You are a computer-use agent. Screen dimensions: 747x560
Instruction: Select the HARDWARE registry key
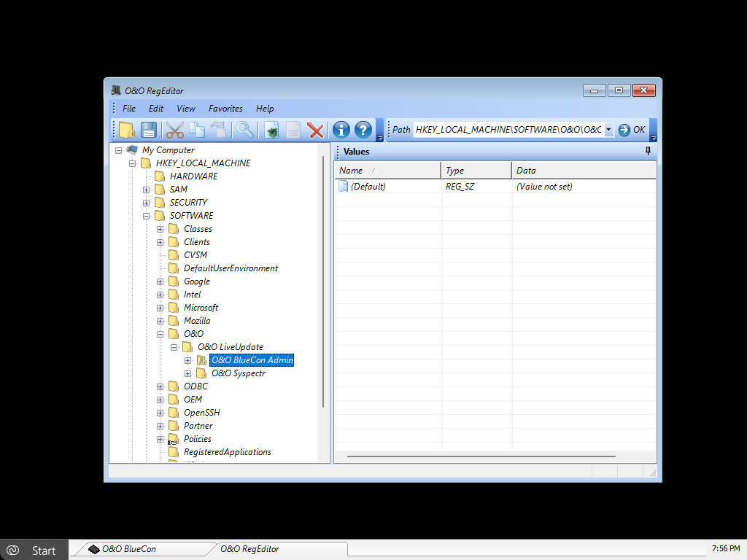193,176
